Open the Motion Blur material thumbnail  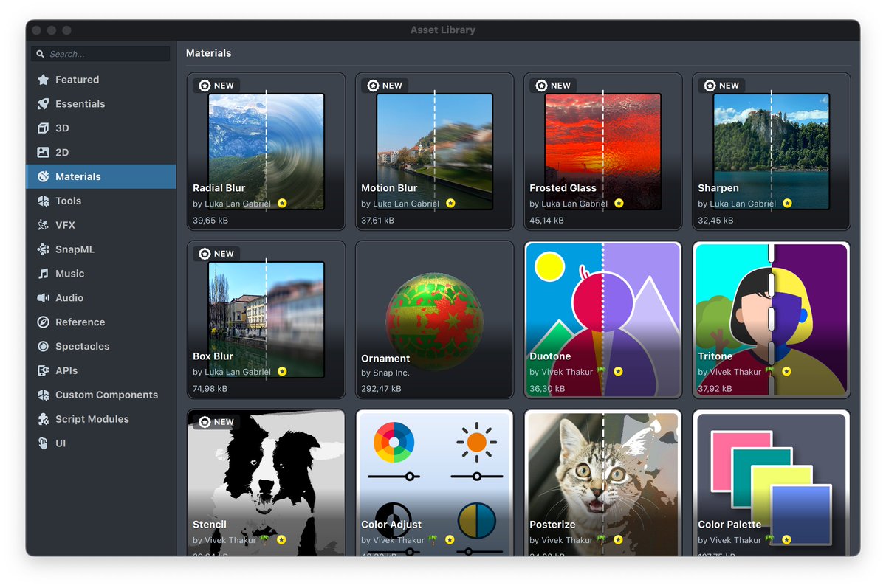tap(434, 151)
